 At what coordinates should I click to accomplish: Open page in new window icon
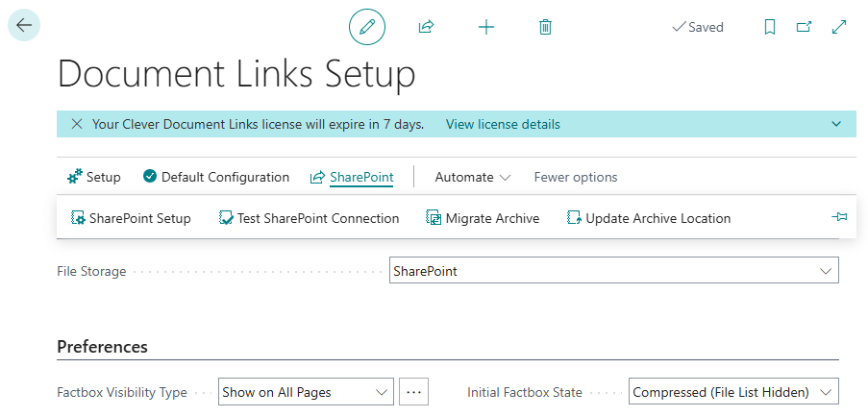pos(805,27)
